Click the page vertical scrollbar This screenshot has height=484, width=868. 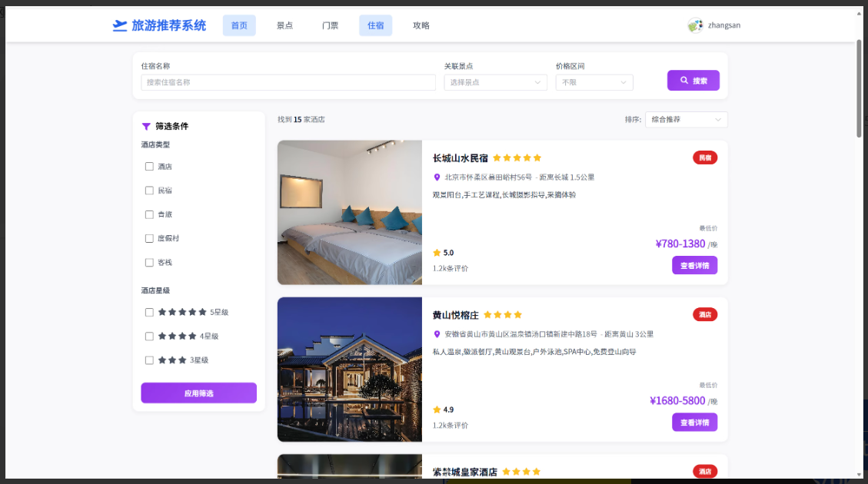(x=859, y=88)
